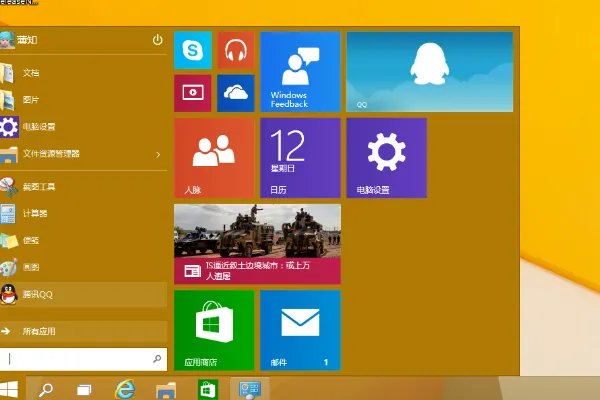The width and height of the screenshot is (600, 400).
Task: Open the Store icon on the taskbar
Action: pos(208,390)
